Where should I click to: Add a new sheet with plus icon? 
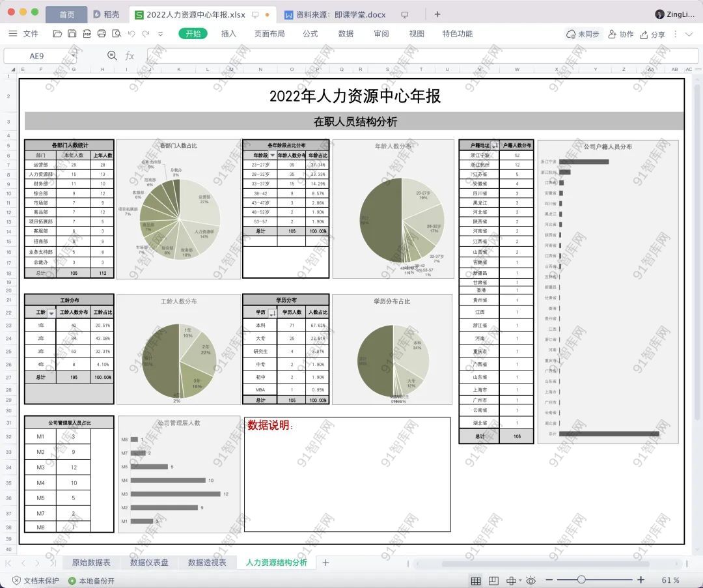pyautogui.click(x=326, y=563)
